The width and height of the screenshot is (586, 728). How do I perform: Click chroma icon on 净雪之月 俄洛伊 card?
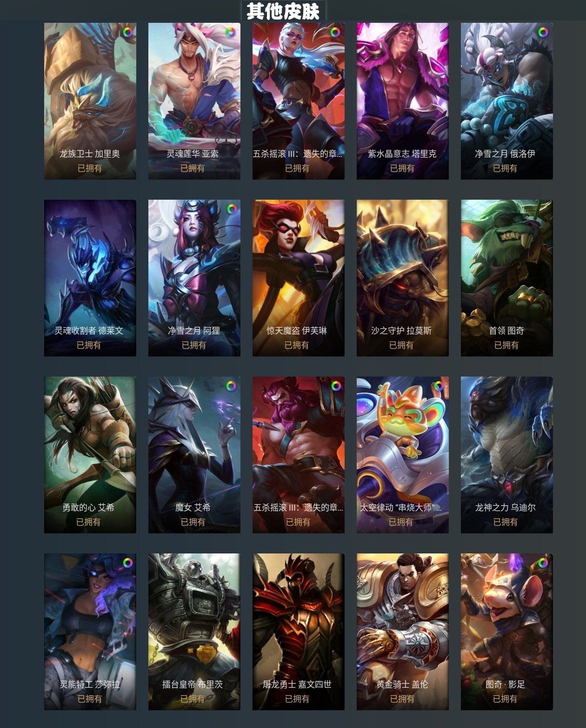pyautogui.click(x=543, y=32)
